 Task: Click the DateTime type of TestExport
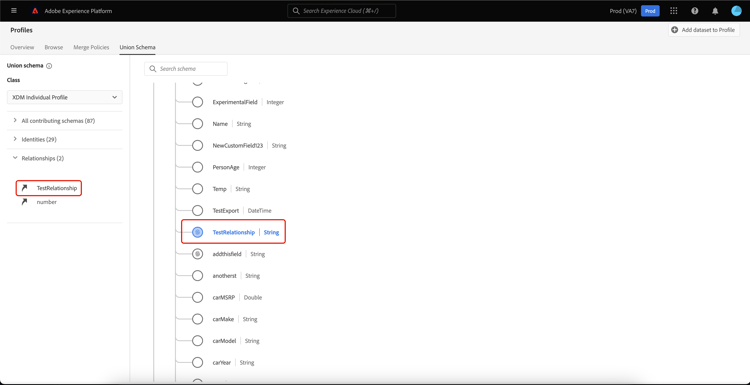(x=260, y=210)
